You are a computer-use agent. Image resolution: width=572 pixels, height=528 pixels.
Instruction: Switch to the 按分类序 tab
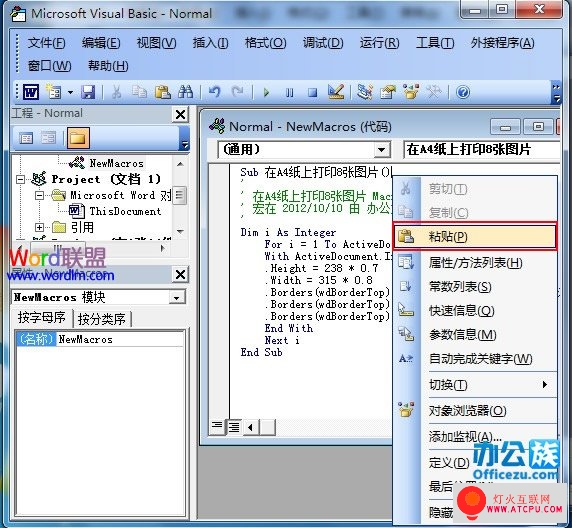click(x=102, y=319)
